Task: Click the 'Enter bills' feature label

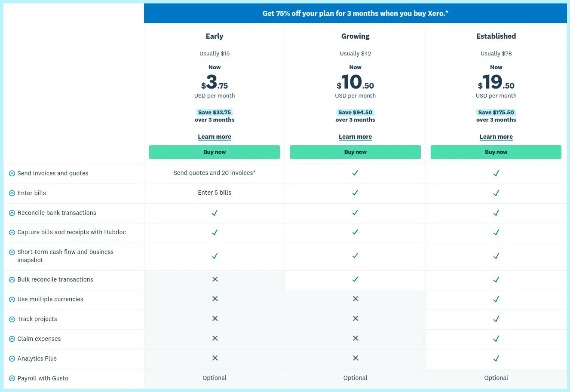Action: pyautogui.click(x=31, y=193)
